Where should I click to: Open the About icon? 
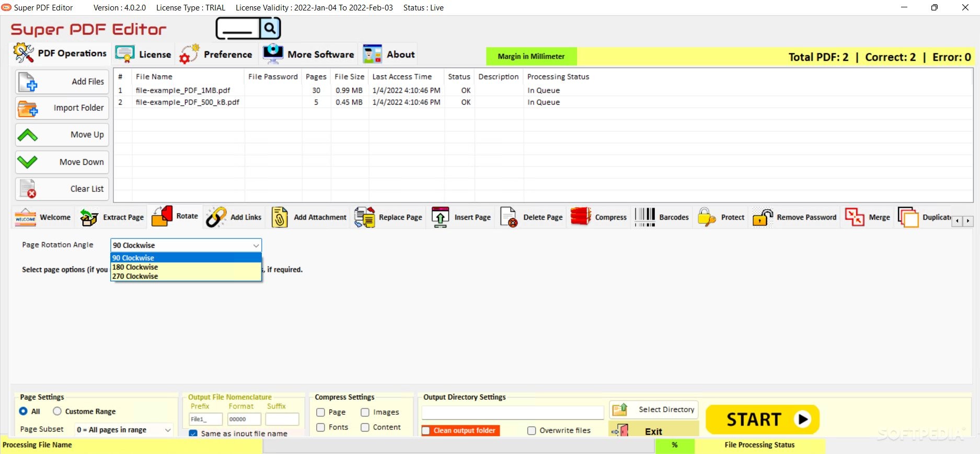[x=373, y=54]
